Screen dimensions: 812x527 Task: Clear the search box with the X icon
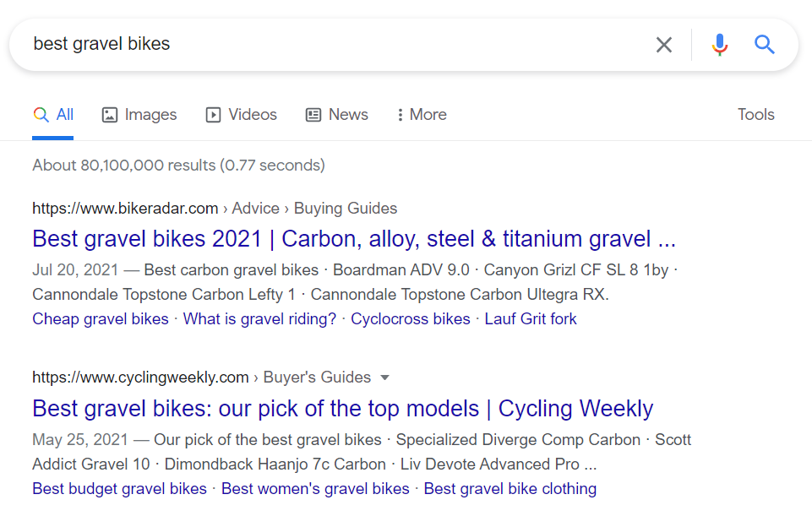click(x=664, y=45)
